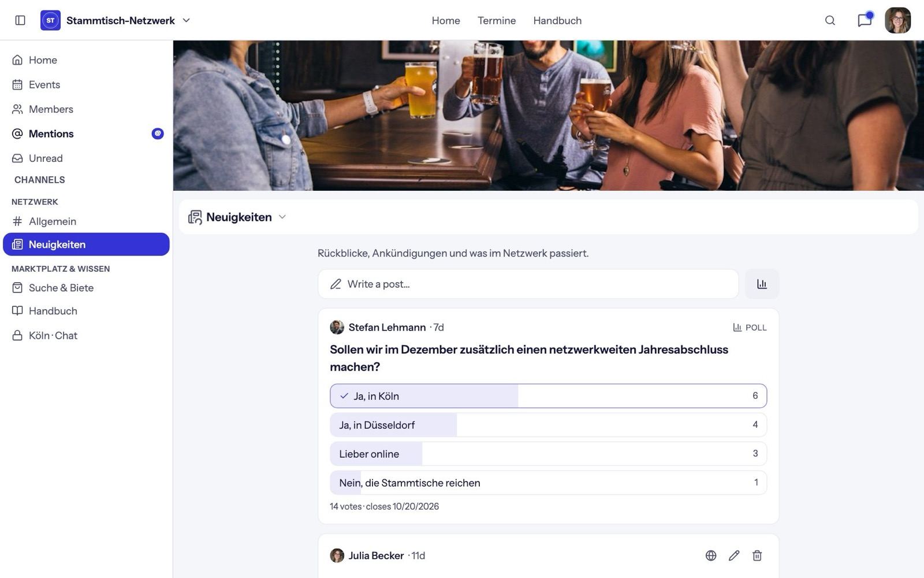Select poll option Ja, in Köln
Screen dimensions: 924x578
[548, 396]
